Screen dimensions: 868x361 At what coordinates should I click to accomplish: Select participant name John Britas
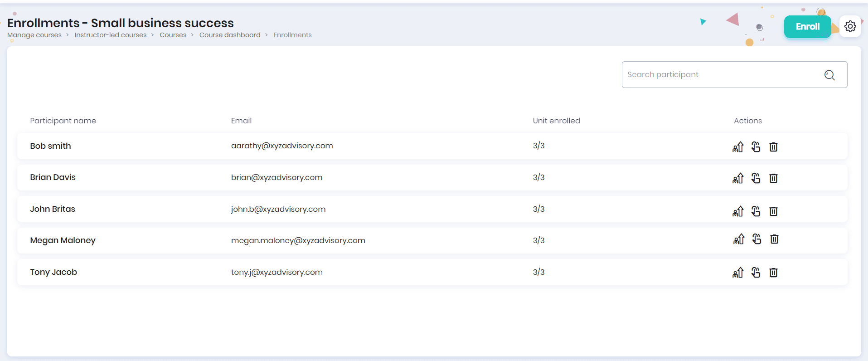(53, 209)
